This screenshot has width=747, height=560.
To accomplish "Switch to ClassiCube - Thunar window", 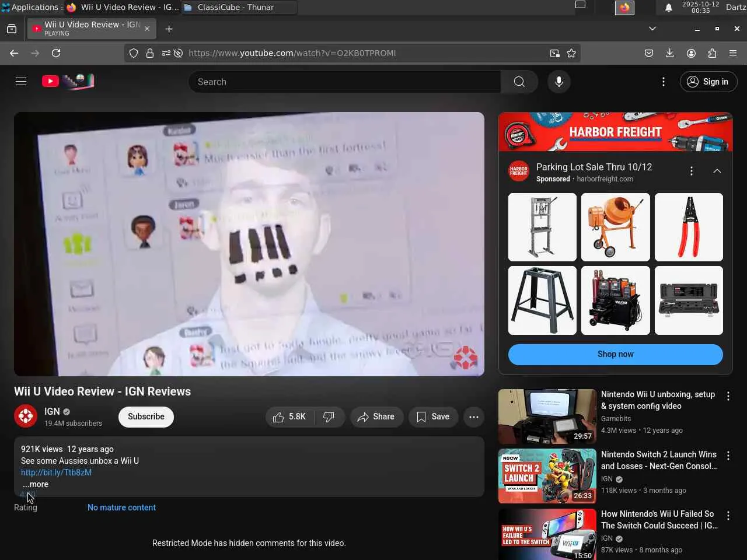I will tap(239, 7).
